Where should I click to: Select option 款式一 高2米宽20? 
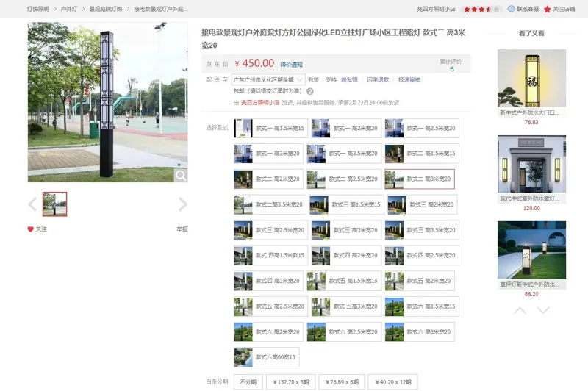pos(346,128)
